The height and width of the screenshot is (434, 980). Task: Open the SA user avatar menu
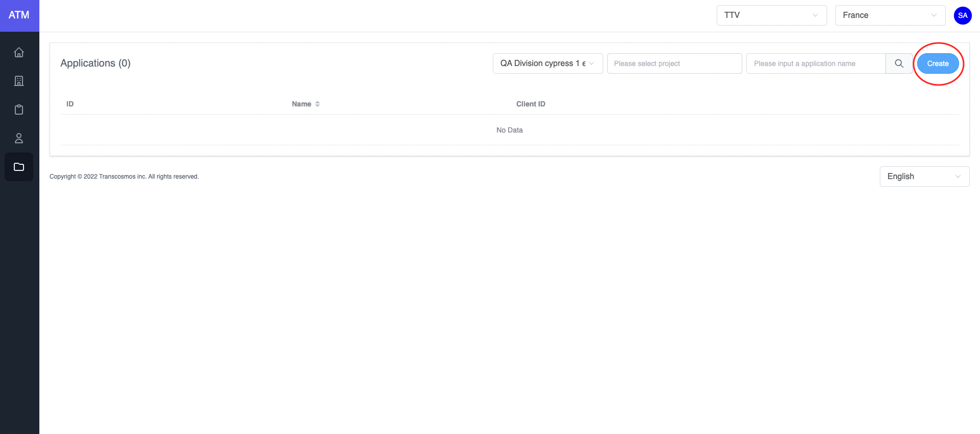click(x=962, y=15)
